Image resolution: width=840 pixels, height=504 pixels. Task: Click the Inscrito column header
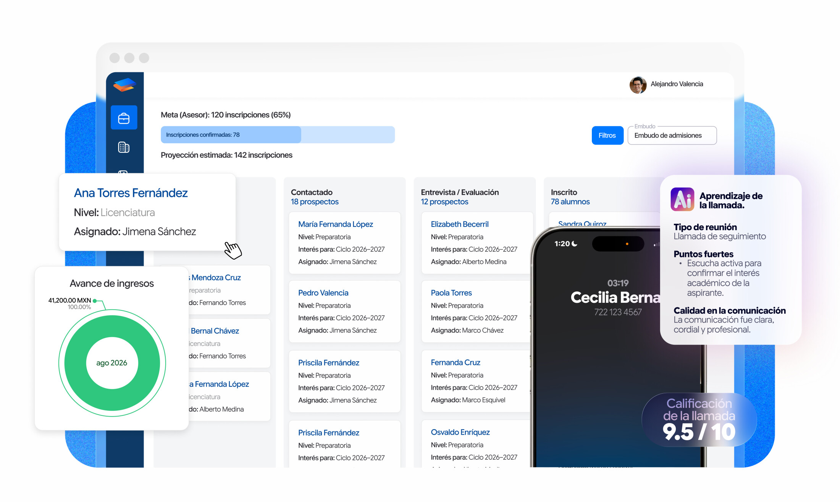(x=564, y=192)
